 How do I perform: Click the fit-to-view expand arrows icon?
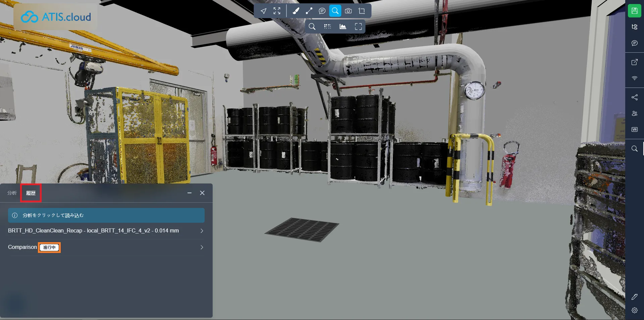(277, 11)
